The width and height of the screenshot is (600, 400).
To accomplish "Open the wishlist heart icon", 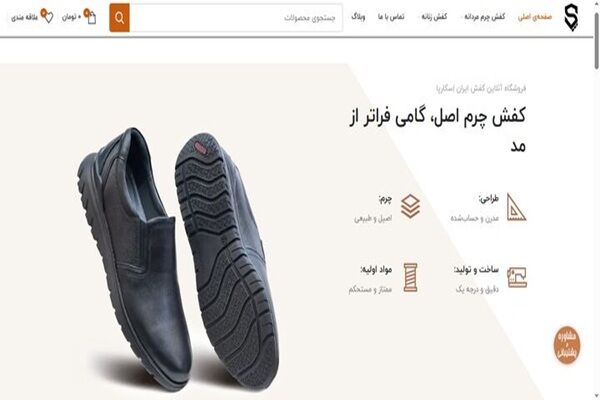I will (x=47, y=16).
